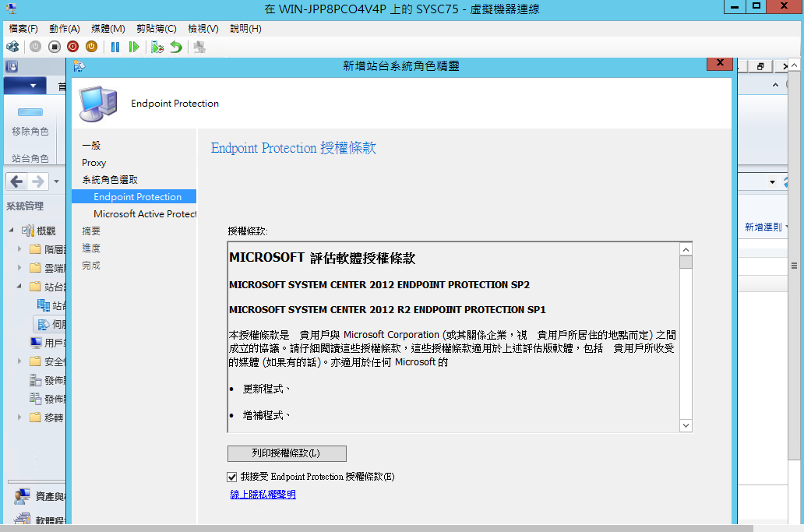Viewport: 804px width, 532px height.
Task: Click 新增準則 in the background console
Action: [x=763, y=227]
